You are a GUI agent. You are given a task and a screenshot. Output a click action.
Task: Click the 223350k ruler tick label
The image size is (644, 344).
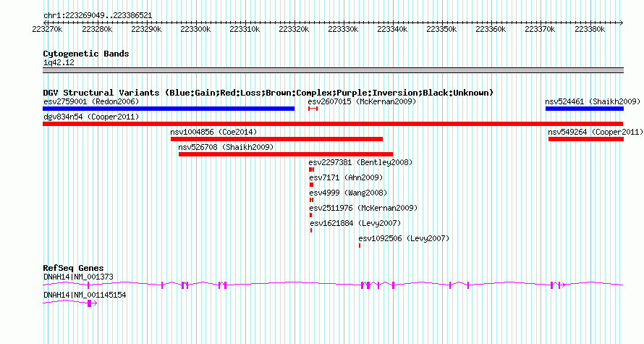pos(442,29)
